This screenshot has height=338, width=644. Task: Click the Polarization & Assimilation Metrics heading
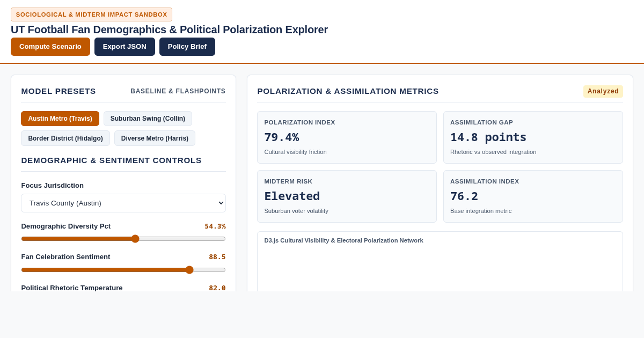pyautogui.click(x=348, y=91)
